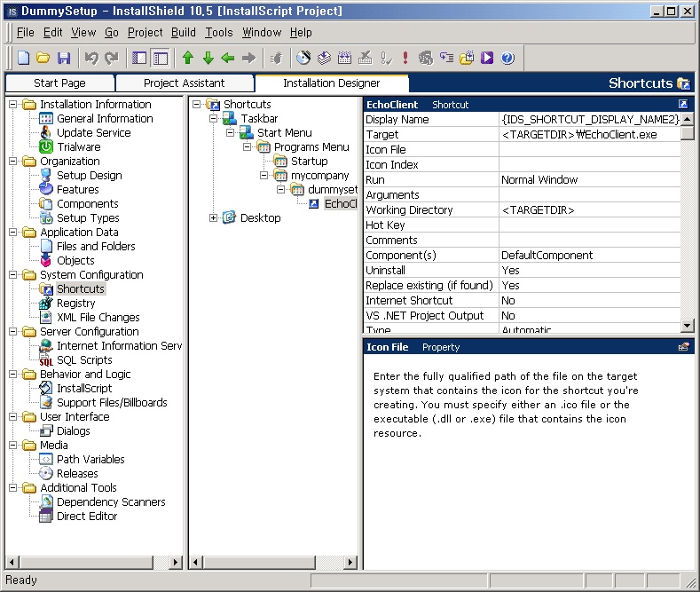Click the icon in EchoClient header bar
Image resolution: width=700 pixels, height=592 pixels.
point(683,105)
